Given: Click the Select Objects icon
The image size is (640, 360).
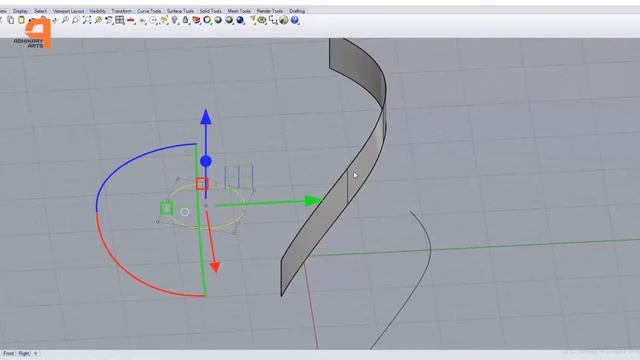Looking at the screenshot, I should [x=164, y=20].
